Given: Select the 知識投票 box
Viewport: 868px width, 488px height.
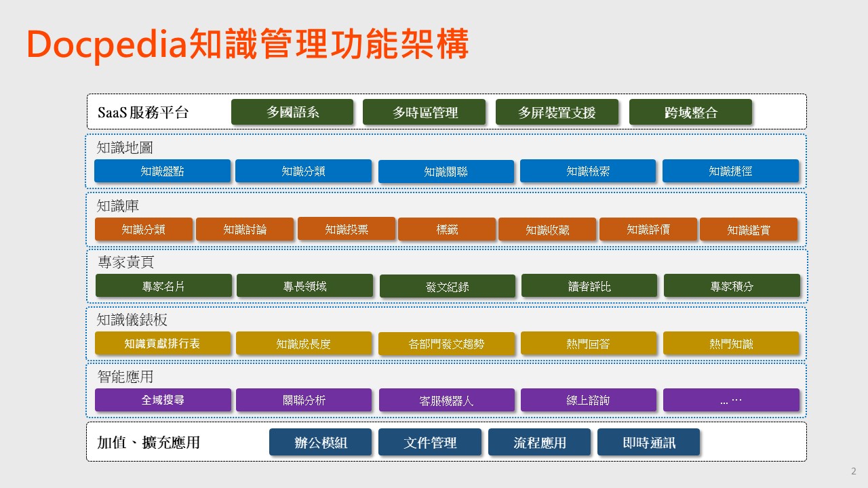Looking at the screenshot, I should click(347, 228).
